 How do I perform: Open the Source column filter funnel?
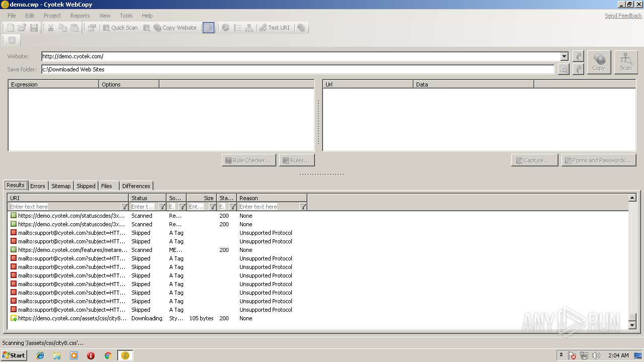183,207
